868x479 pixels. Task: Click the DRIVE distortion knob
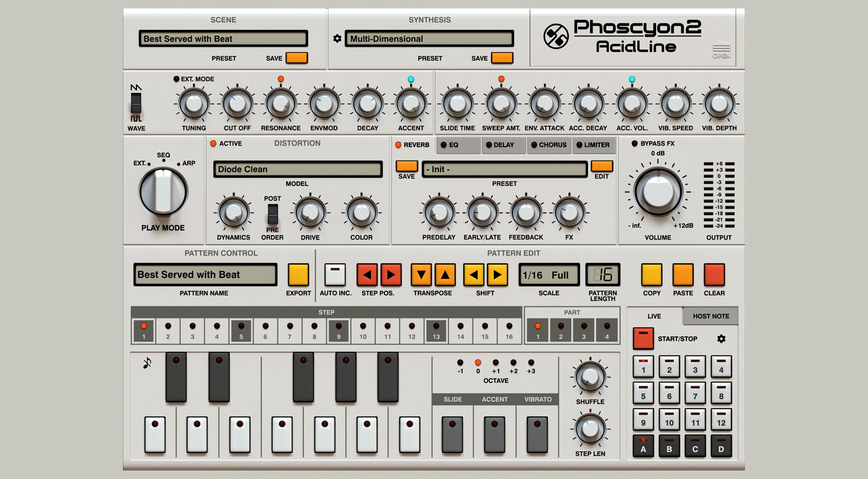310,213
